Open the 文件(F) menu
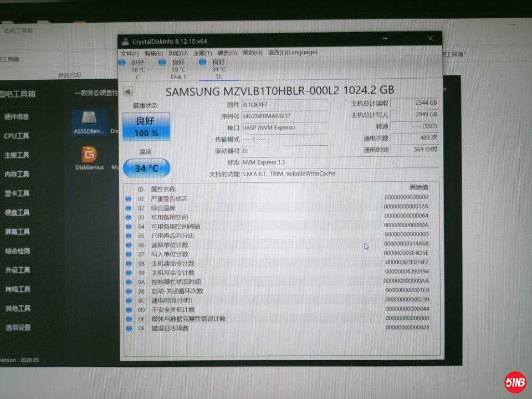This screenshot has width=532, height=399. coord(130,53)
